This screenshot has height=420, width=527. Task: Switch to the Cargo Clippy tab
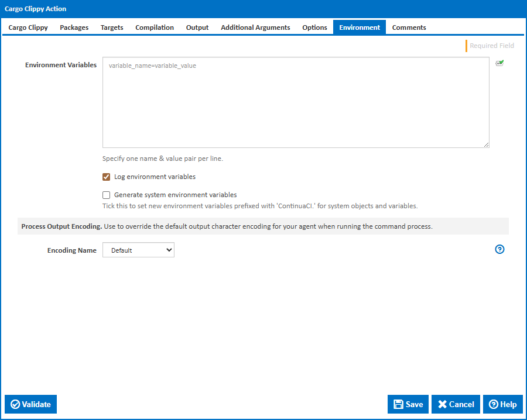(28, 27)
